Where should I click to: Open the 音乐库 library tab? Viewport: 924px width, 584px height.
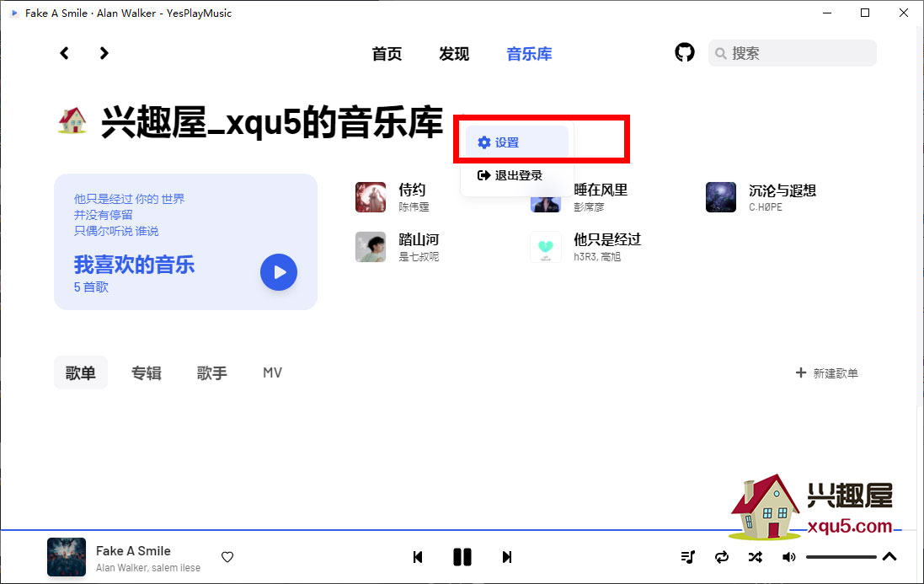pyautogui.click(x=529, y=54)
